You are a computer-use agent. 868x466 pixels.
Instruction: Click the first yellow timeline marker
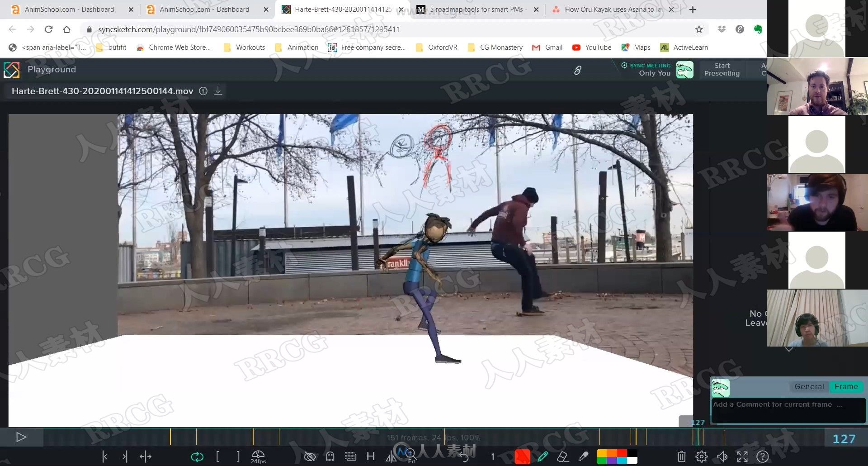(170, 437)
